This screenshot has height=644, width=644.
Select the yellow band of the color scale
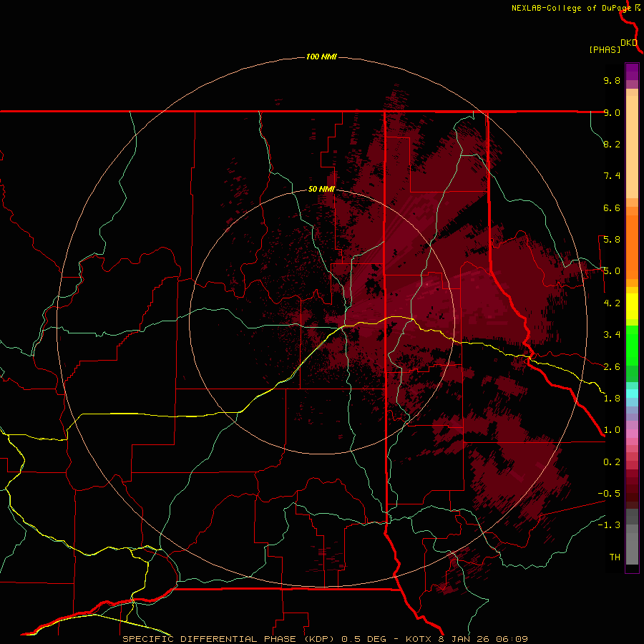[x=632, y=306]
